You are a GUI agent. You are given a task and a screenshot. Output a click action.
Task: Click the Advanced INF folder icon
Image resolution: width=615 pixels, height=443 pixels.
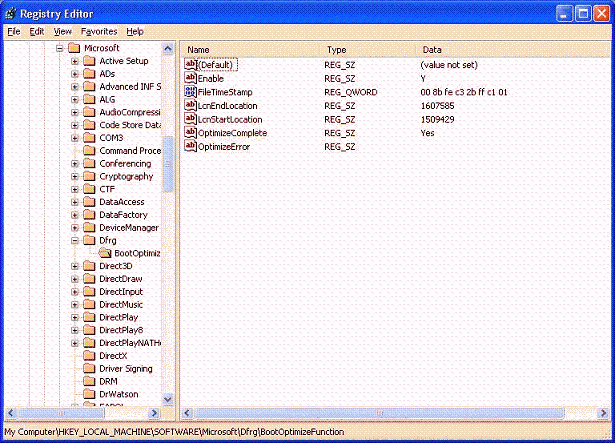[89, 86]
